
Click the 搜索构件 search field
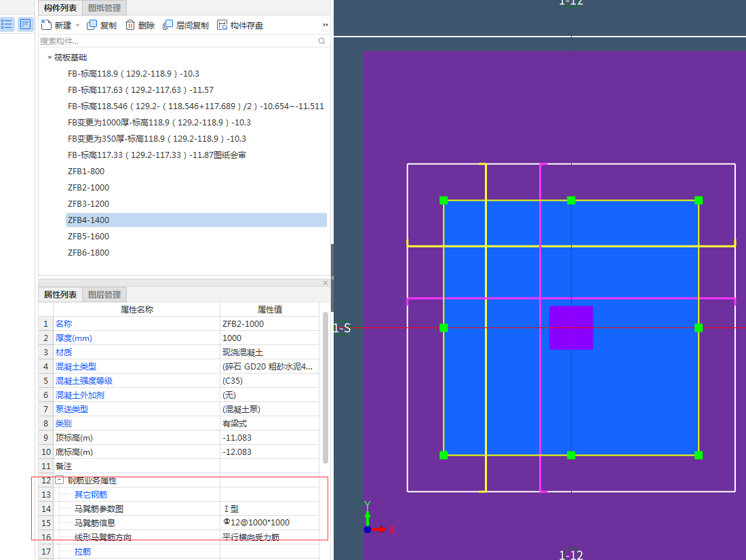point(177,41)
